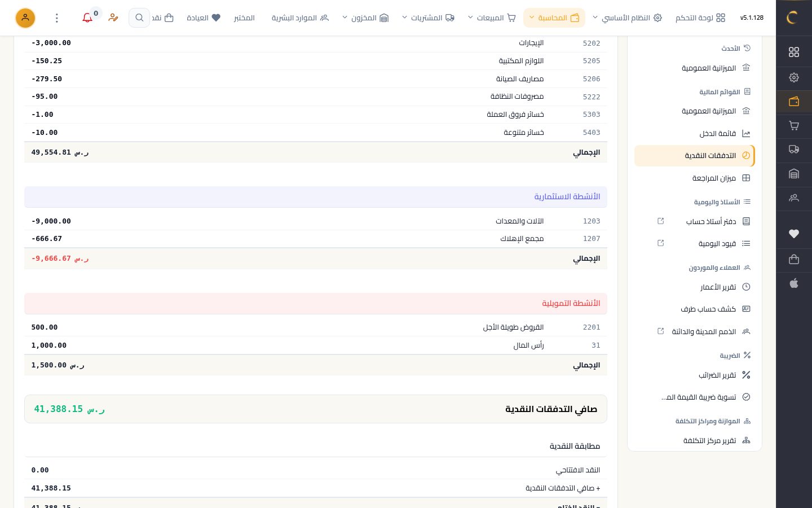Select the wallet accounting icon in dark sidebar
Screen dimensions: 812x508
point(794,102)
